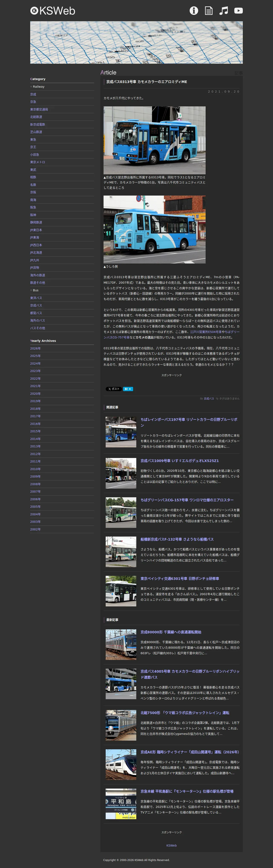Open the 京成バス4005号車 latest article
This screenshot has width=273, height=868.
(x=190, y=674)
